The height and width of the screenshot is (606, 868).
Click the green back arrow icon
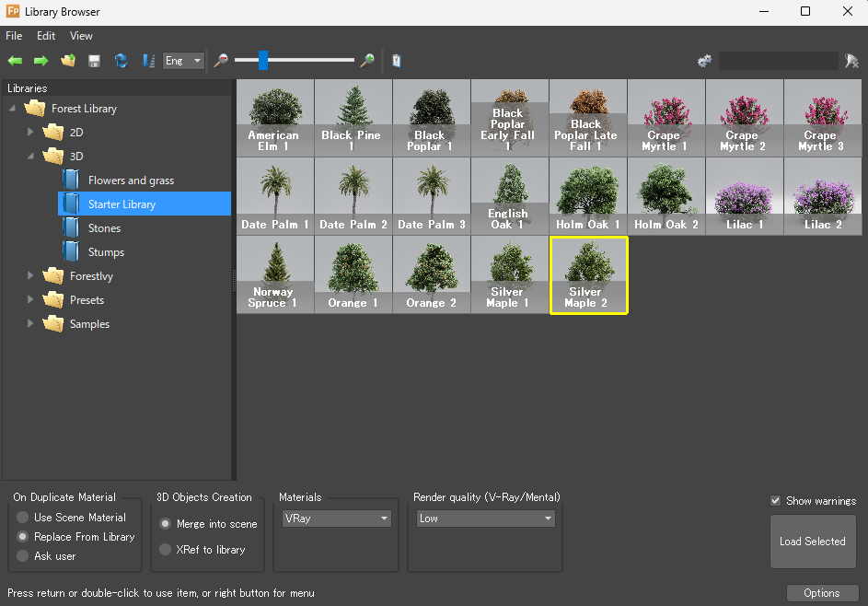(15, 61)
